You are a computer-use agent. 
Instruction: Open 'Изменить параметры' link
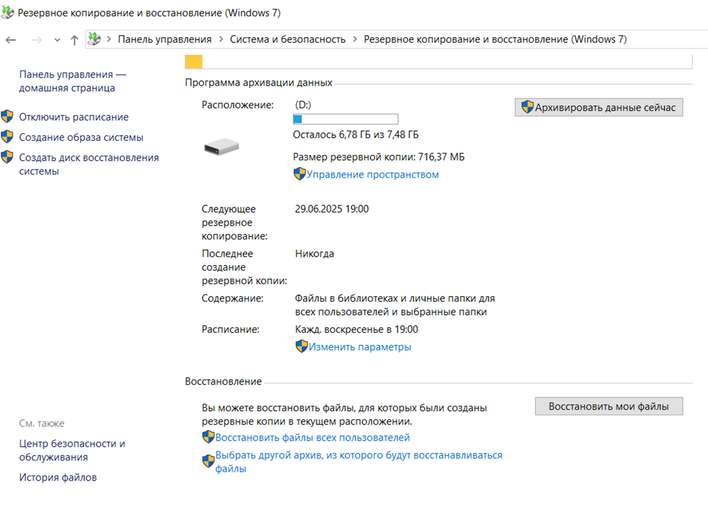click(x=360, y=347)
